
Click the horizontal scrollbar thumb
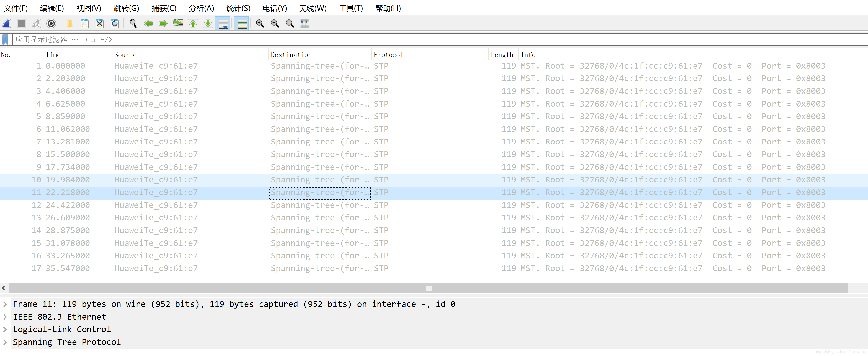tap(429, 289)
